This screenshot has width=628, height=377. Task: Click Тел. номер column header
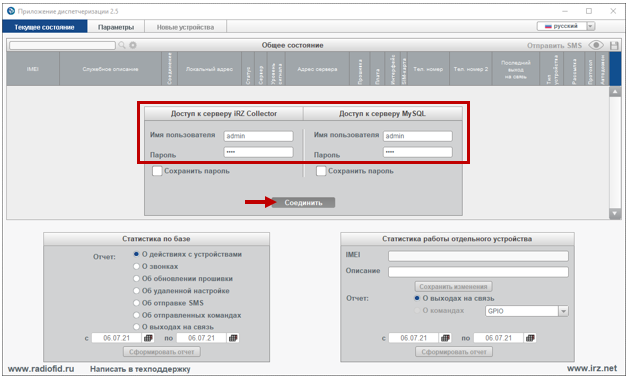point(428,69)
